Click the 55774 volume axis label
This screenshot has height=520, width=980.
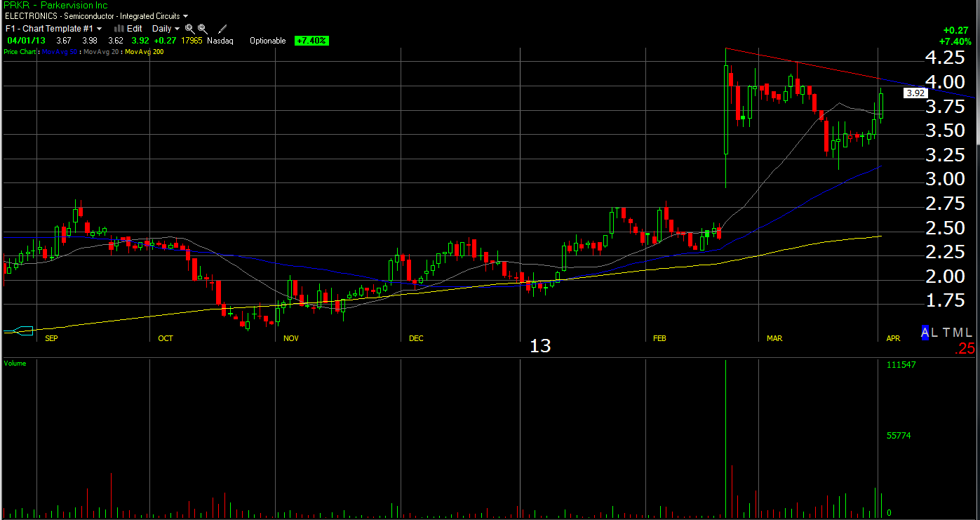pyautogui.click(x=899, y=436)
